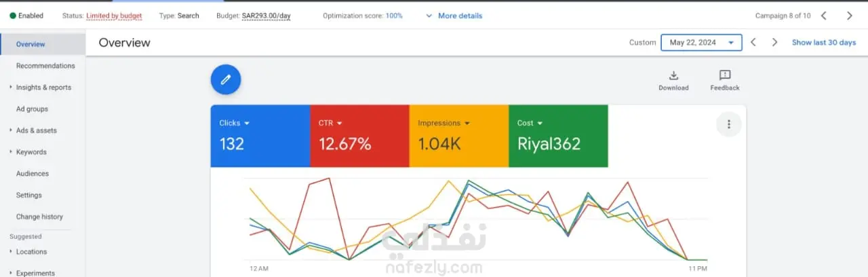Click the next date arrow
868x277 pixels.
(774, 42)
